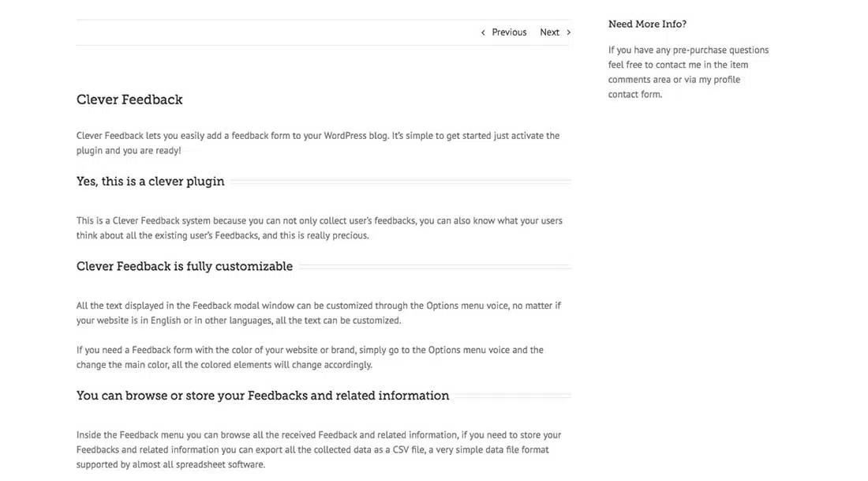Click the "Need More Info?" sidebar heading
This screenshot has width=868, height=481.
point(647,24)
